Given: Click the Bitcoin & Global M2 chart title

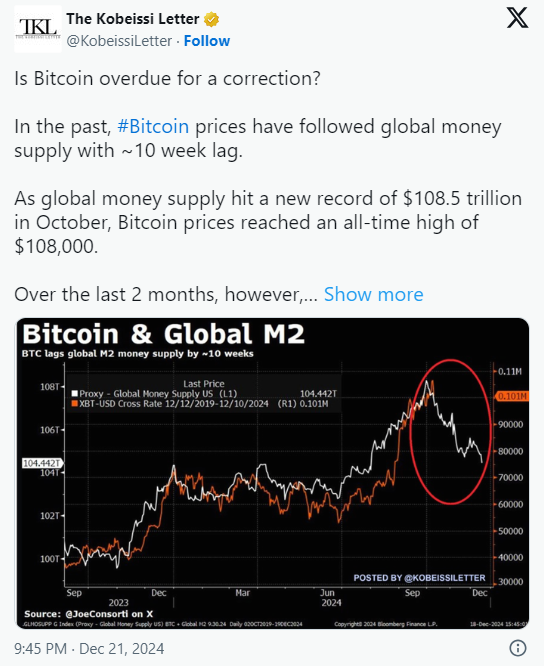Looking at the screenshot, I should tap(163, 334).
